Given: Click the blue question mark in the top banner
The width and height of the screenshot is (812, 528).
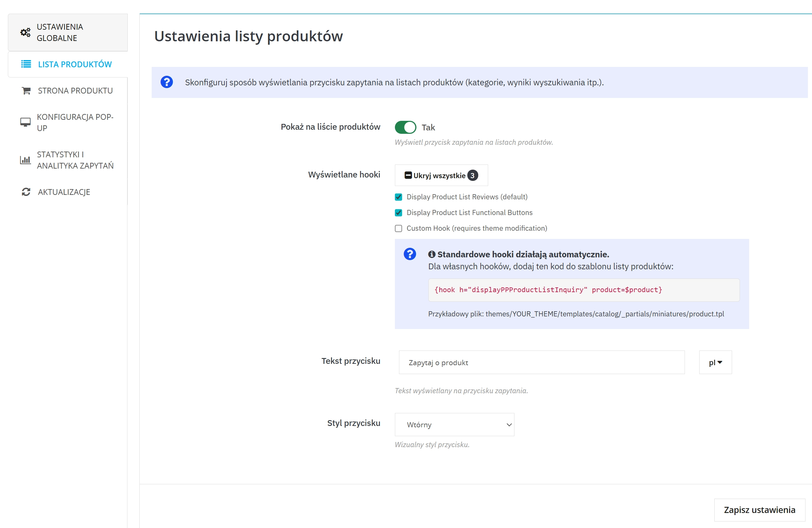Looking at the screenshot, I should (x=167, y=82).
